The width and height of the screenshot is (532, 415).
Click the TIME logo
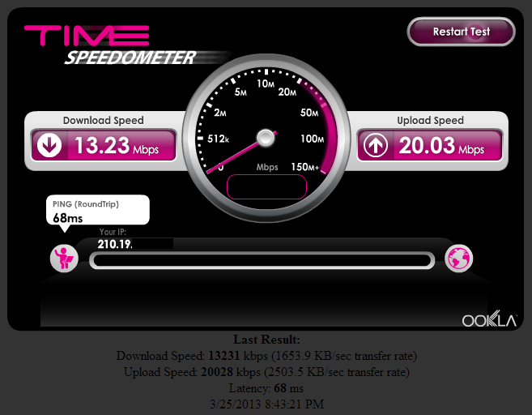[87, 36]
